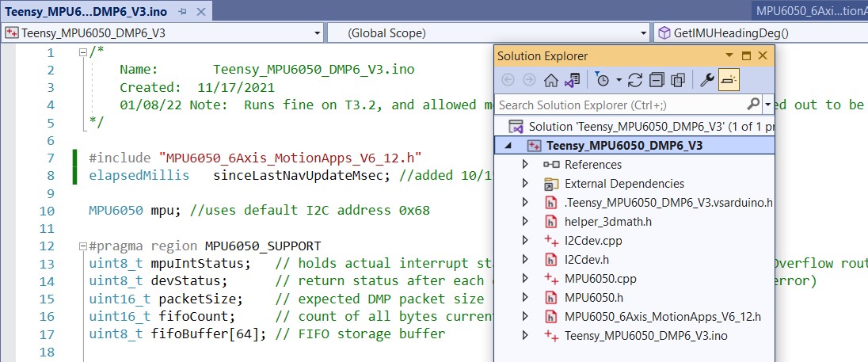Select MPU6050.h file
The image size is (868, 362).
point(594,297)
